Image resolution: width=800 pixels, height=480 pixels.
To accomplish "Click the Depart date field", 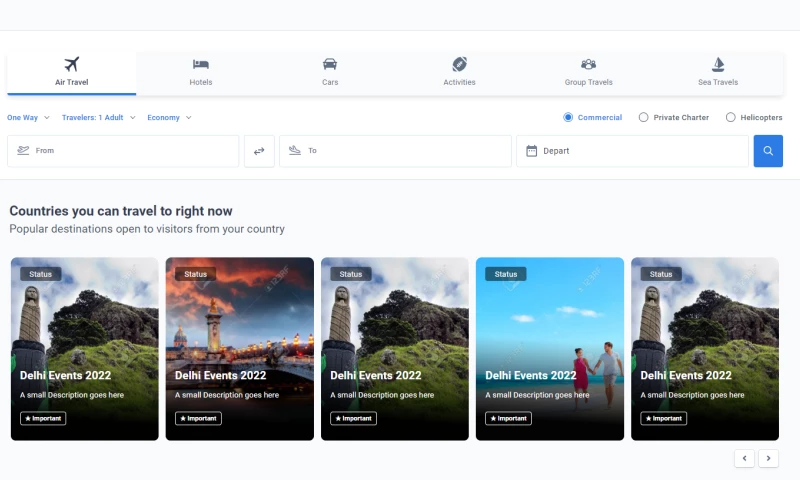I will tap(632, 151).
